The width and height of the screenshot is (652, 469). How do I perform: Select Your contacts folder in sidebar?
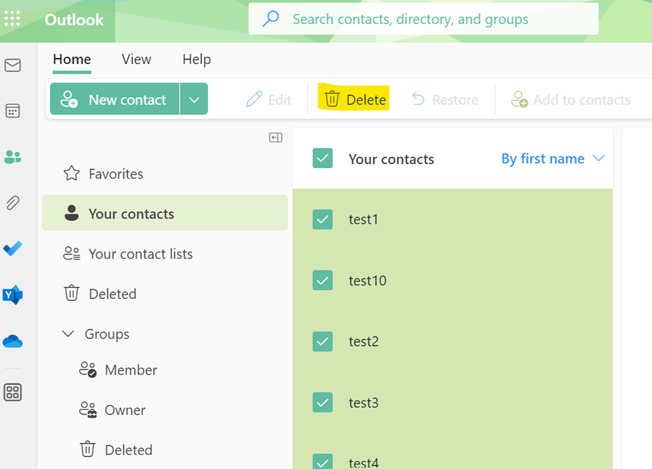(165, 213)
